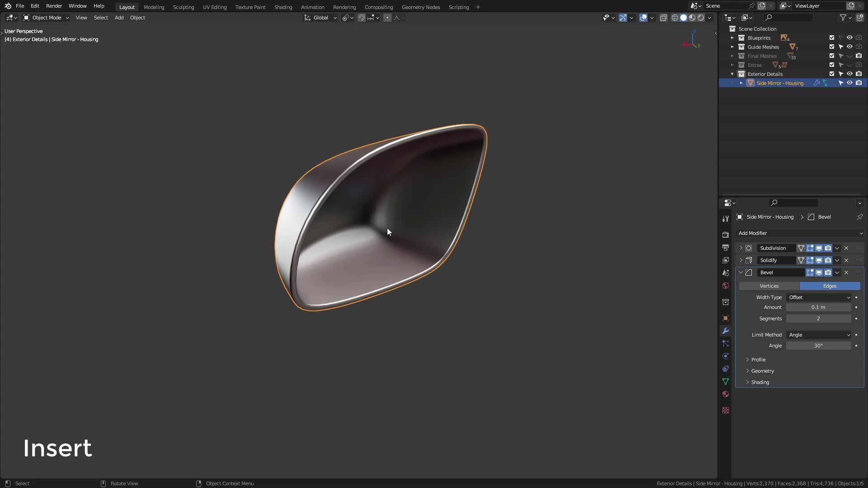This screenshot has height=488, width=868.
Task: Toggle viewport overlays icon
Action: pos(643,18)
